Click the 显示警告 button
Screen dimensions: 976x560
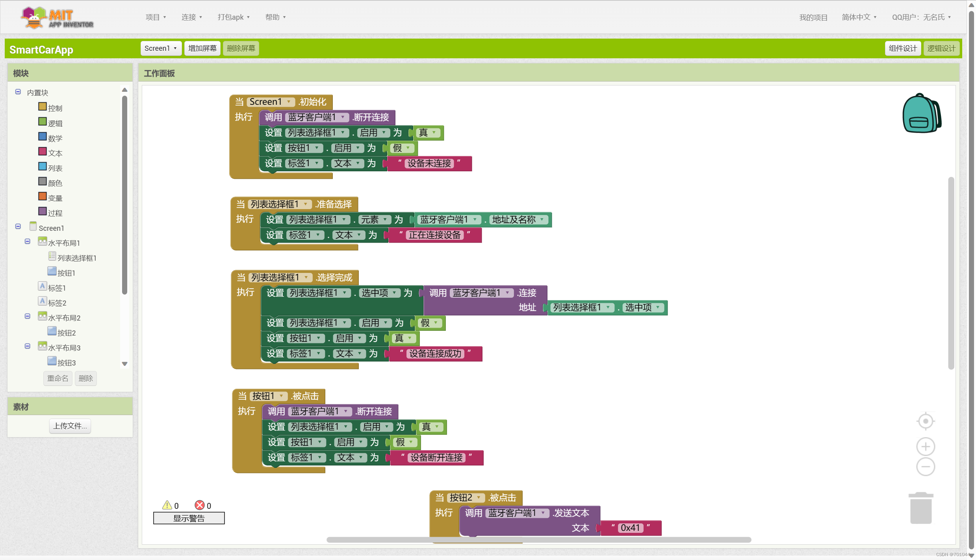[x=189, y=518]
